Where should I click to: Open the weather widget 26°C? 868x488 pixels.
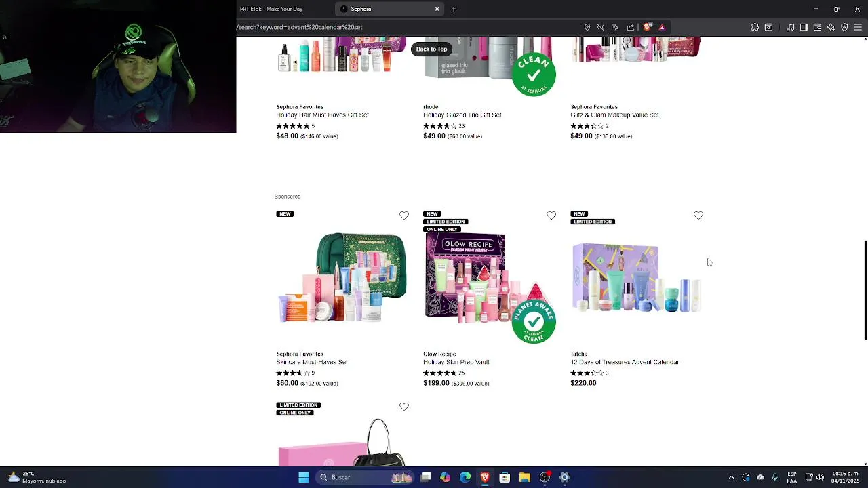coord(37,477)
